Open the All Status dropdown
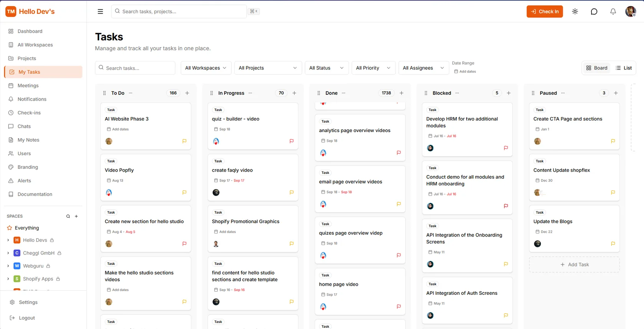This screenshot has width=644, height=329. (327, 68)
